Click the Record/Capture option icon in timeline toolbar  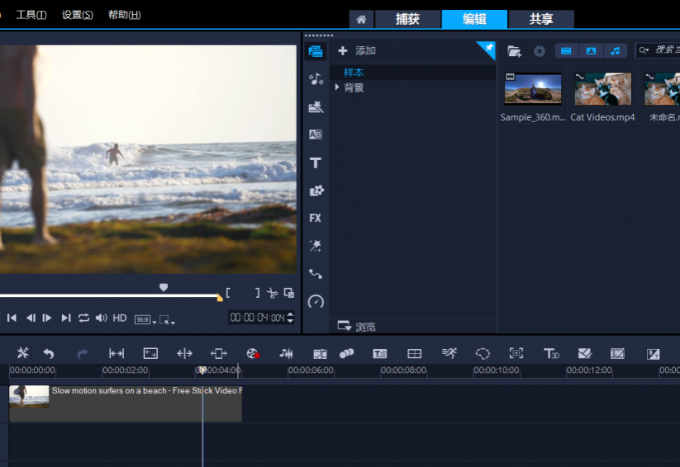click(253, 353)
